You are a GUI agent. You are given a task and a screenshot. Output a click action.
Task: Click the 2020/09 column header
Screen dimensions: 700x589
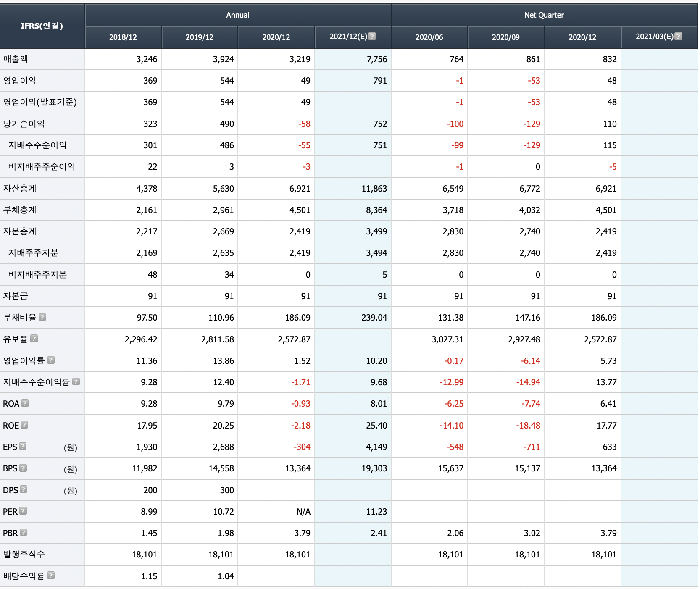[x=506, y=37]
